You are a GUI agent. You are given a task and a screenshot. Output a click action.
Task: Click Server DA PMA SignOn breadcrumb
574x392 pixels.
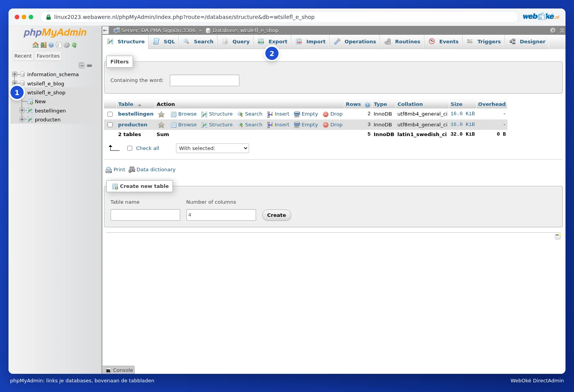pyautogui.click(x=155, y=30)
